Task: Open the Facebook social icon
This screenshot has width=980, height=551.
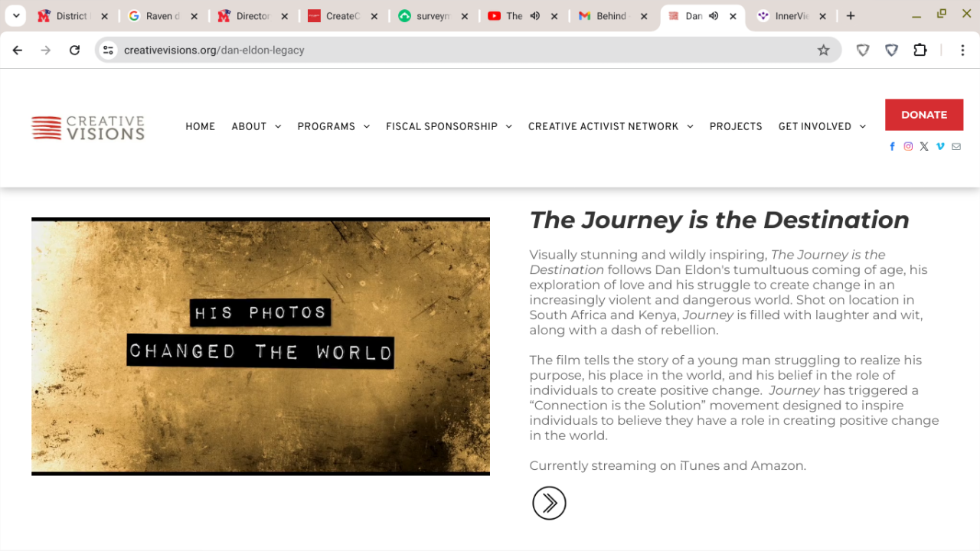Action: [892, 146]
